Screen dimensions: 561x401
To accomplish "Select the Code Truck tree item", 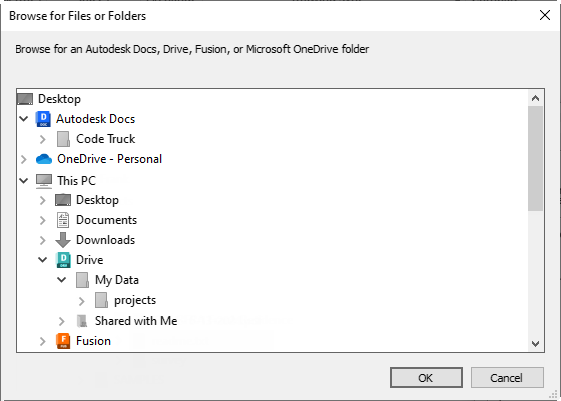I will click(x=106, y=139).
